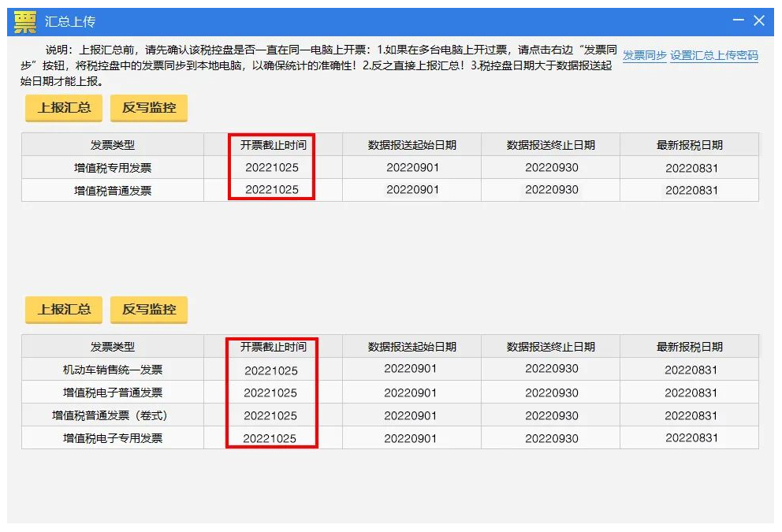
Task: Select the 增值税电子普通发票 row
Action: click(113, 392)
